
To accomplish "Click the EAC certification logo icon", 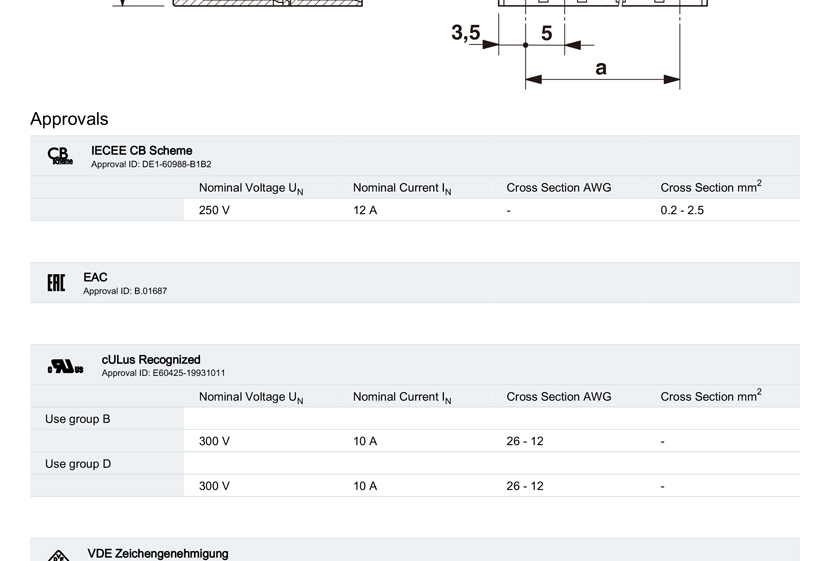I will coord(56,283).
